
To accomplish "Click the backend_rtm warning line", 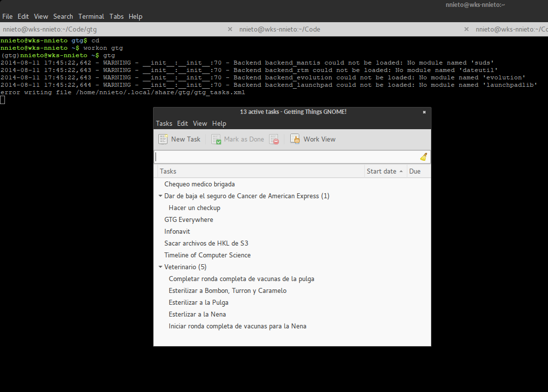I will [249, 70].
